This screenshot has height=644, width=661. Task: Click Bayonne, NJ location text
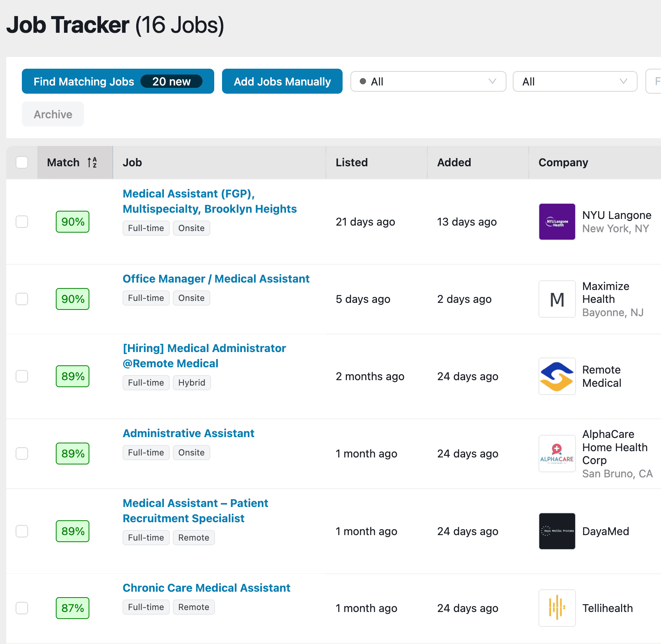click(x=613, y=312)
